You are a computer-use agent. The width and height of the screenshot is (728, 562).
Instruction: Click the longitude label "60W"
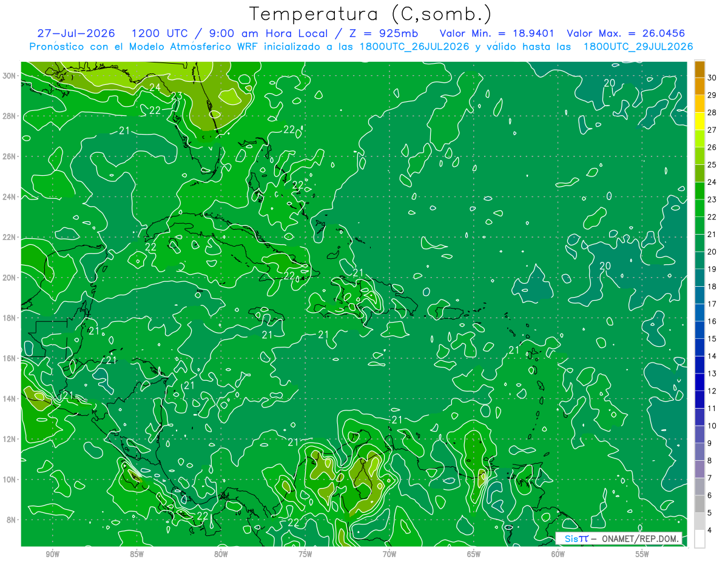click(558, 554)
